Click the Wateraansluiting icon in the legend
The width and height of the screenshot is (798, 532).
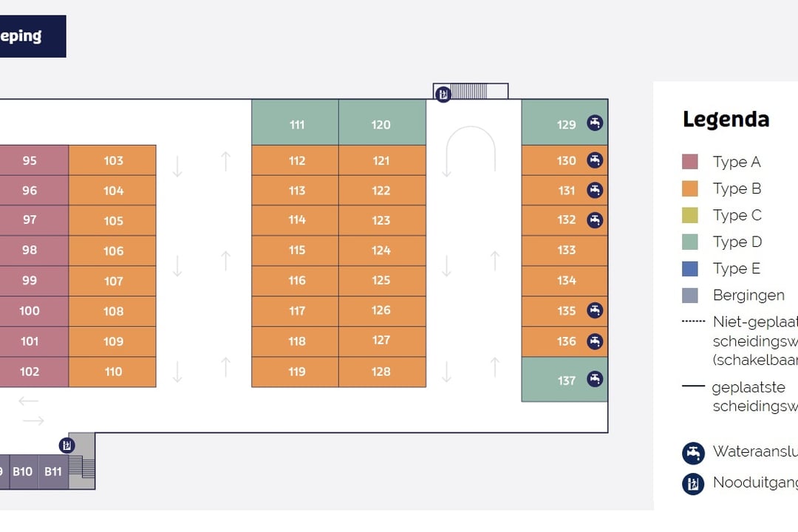point(693,453)
